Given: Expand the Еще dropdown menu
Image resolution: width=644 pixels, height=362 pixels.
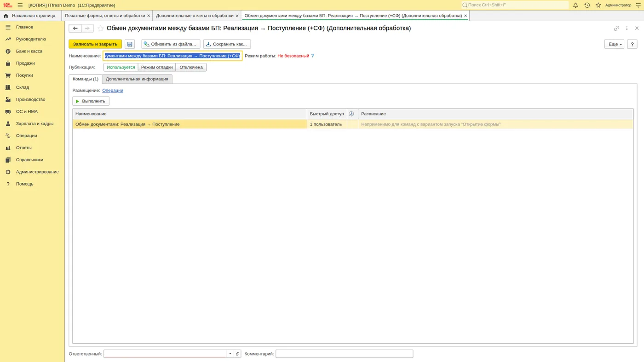Looking at the screenshot, I should (x=614, y=44).
